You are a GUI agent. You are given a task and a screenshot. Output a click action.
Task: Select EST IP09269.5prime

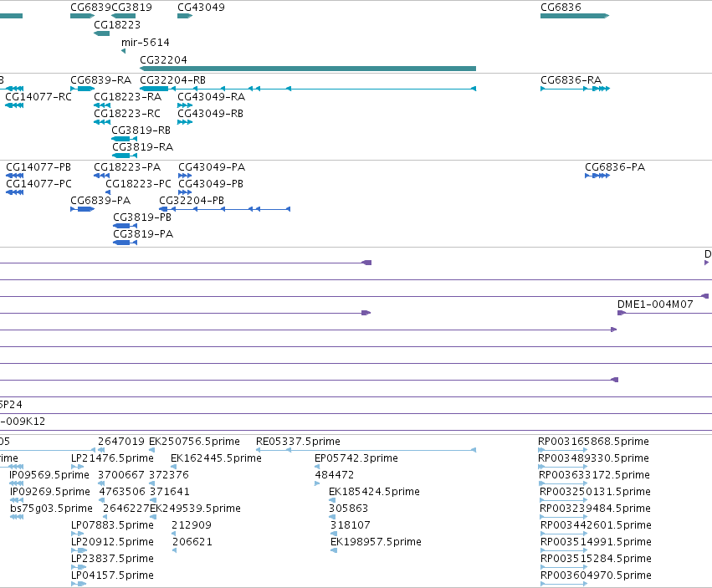(17, 500)
